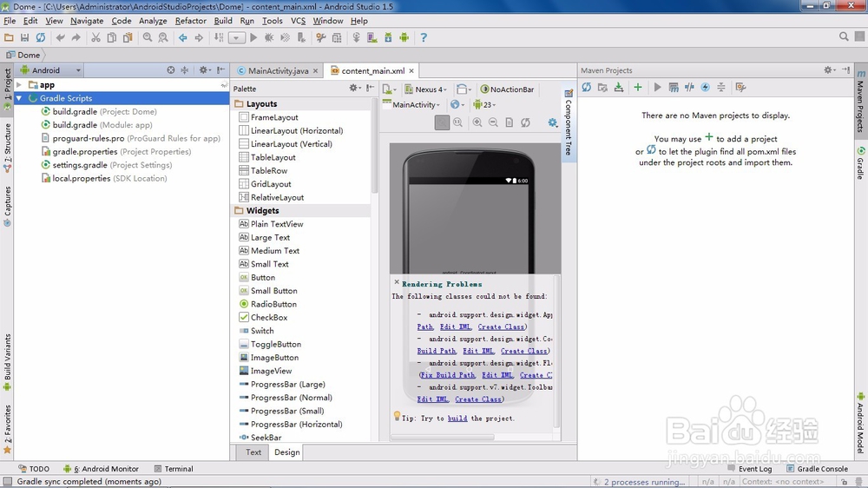
Task: Open the NoActionBar theme selector
Action: pyautogui.click(x=507, y=89)
